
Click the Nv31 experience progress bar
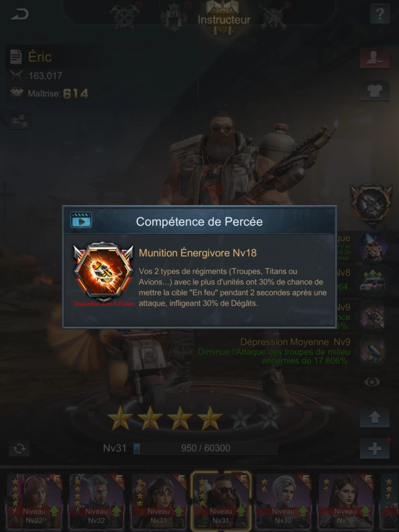pyautogui.click(x=205, y=448)
